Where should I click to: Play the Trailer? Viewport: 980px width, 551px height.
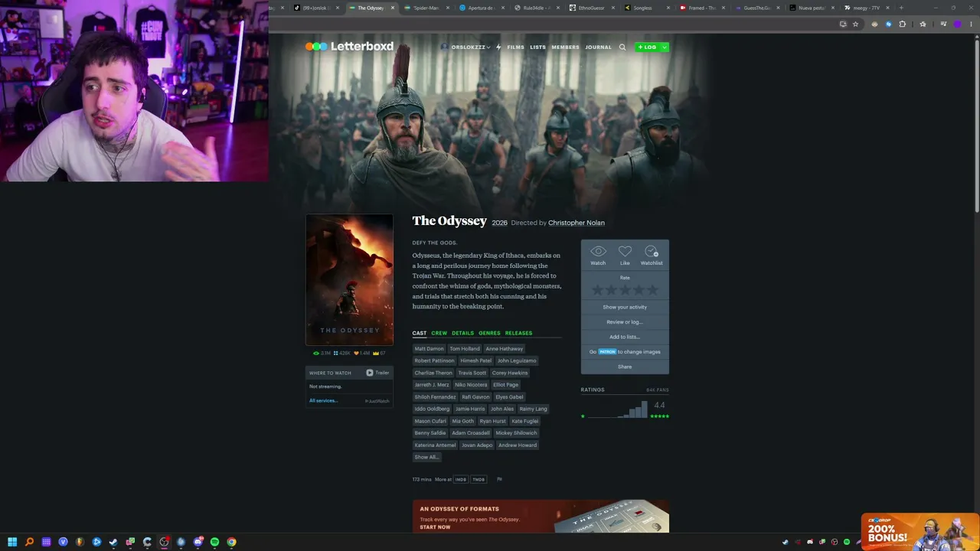coord(377,373)
